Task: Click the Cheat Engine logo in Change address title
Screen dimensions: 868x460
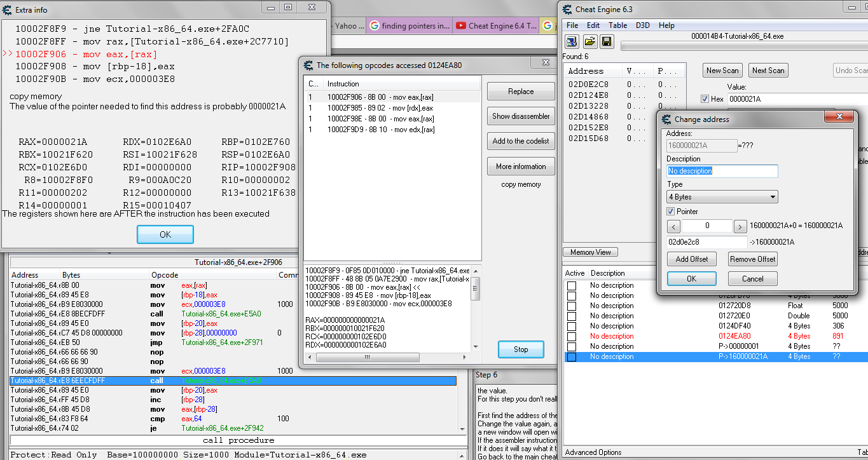Action: 666,119
